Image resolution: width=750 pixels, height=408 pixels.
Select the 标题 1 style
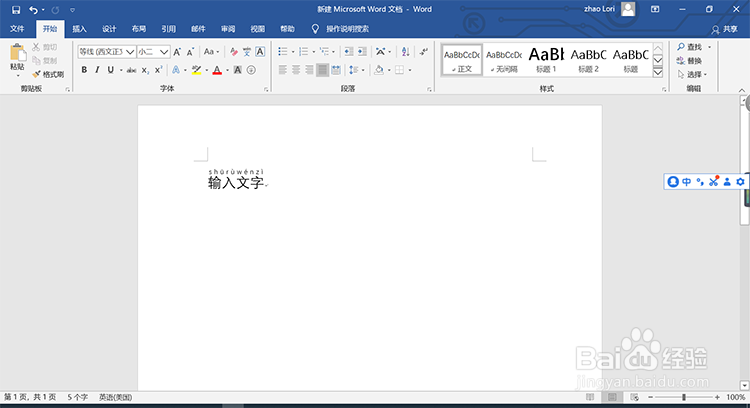click(x=546, y=60)
